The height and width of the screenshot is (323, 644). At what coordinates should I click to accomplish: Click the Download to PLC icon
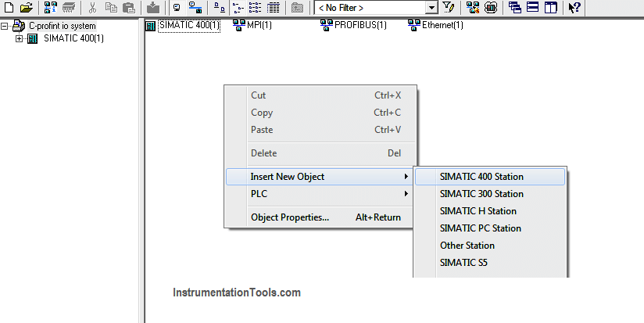153,7
